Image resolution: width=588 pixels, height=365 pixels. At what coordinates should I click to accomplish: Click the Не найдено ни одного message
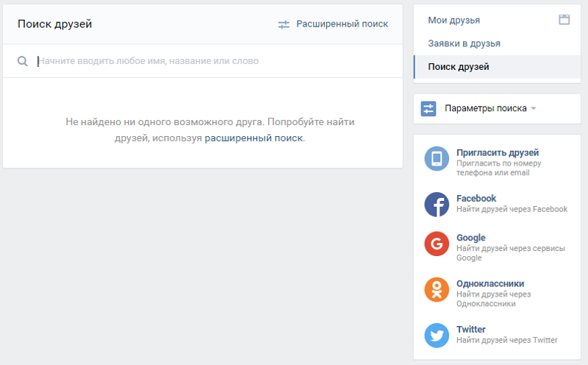(210, 130)
